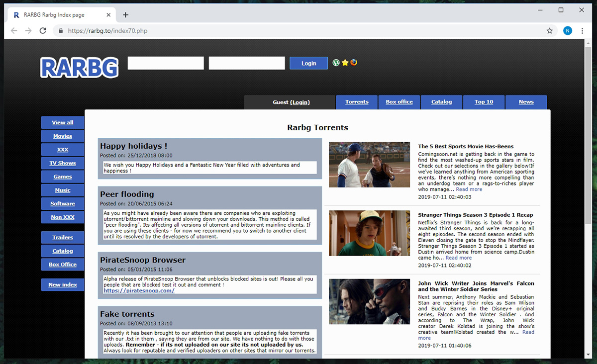Focus the password input field

click(x=247, y=63)
